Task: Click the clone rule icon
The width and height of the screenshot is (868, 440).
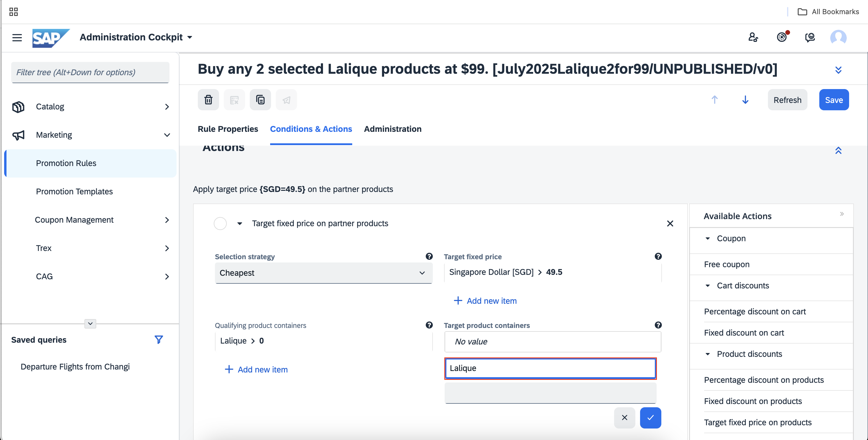Action: 260,100
